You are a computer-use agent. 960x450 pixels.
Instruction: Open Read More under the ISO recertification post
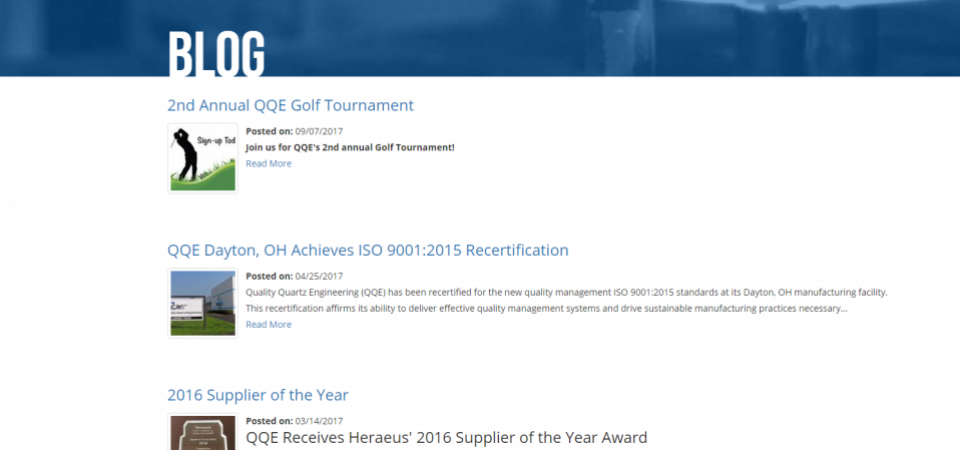coord(268,324)
